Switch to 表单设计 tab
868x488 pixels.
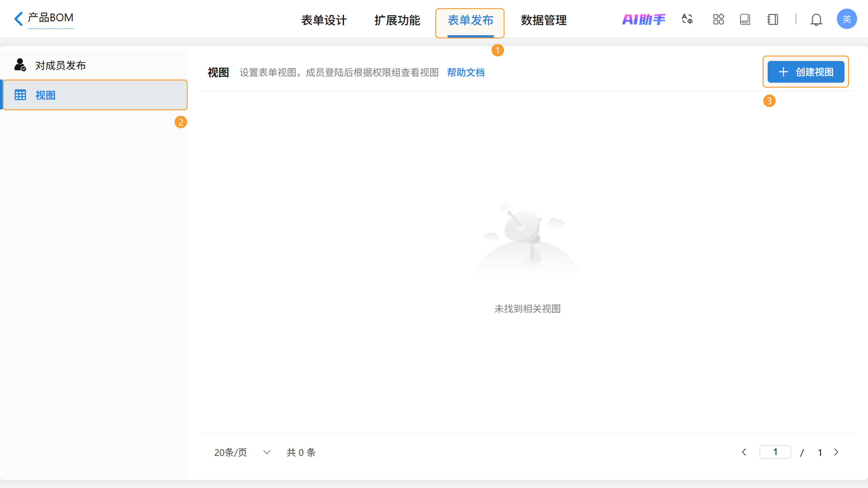pos(324,20)
